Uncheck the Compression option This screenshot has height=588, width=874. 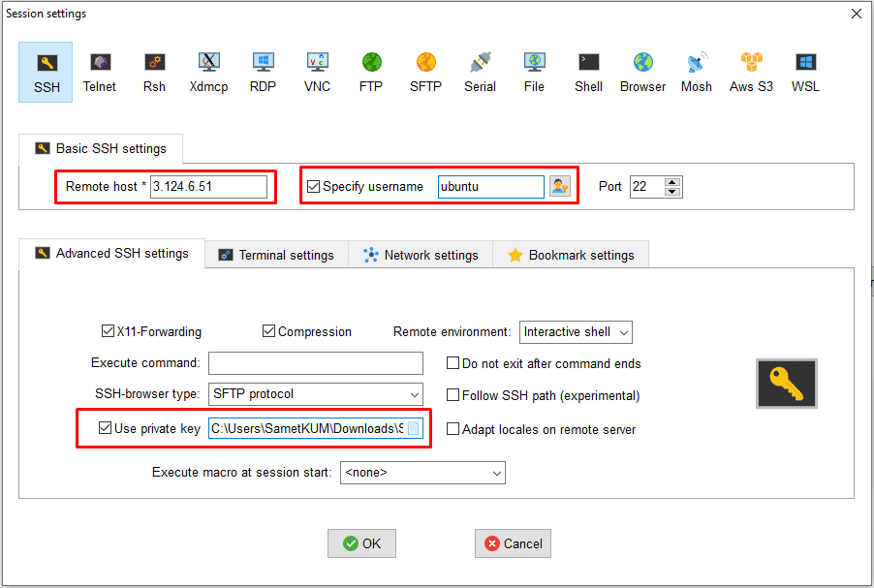(x=268, y=331)
